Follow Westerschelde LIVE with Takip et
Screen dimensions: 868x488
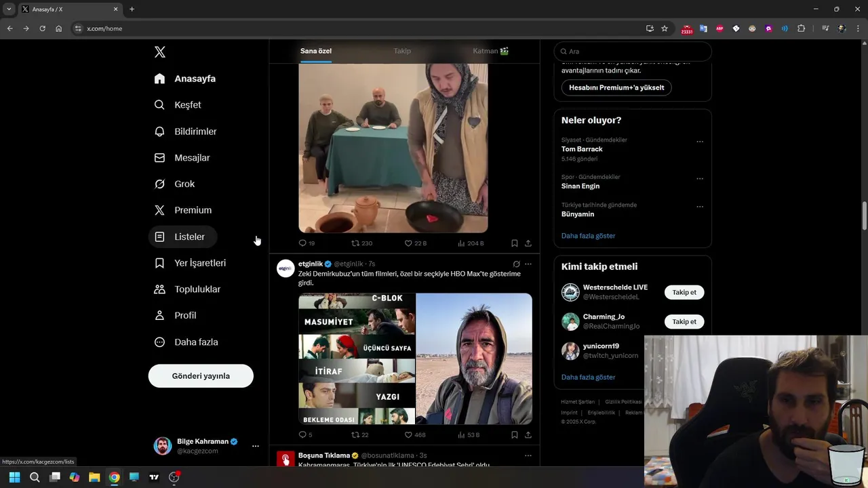coord(684,292)
